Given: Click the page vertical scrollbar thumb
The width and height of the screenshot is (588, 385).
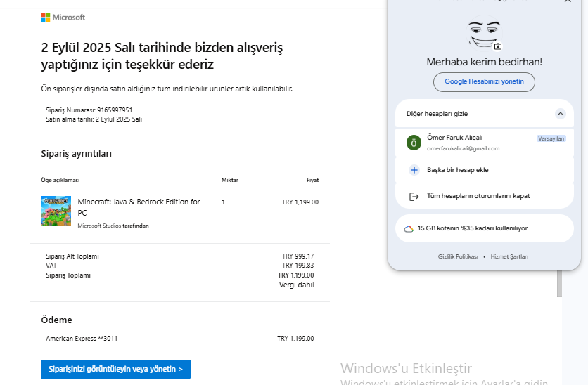Looking at the screenshot, I should (559, 284).
